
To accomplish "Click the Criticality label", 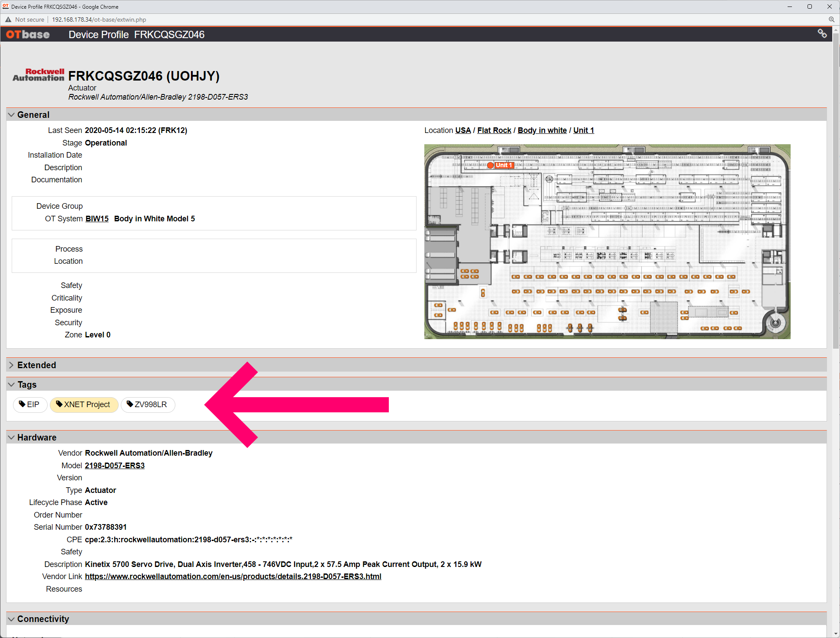I will 67,298.
